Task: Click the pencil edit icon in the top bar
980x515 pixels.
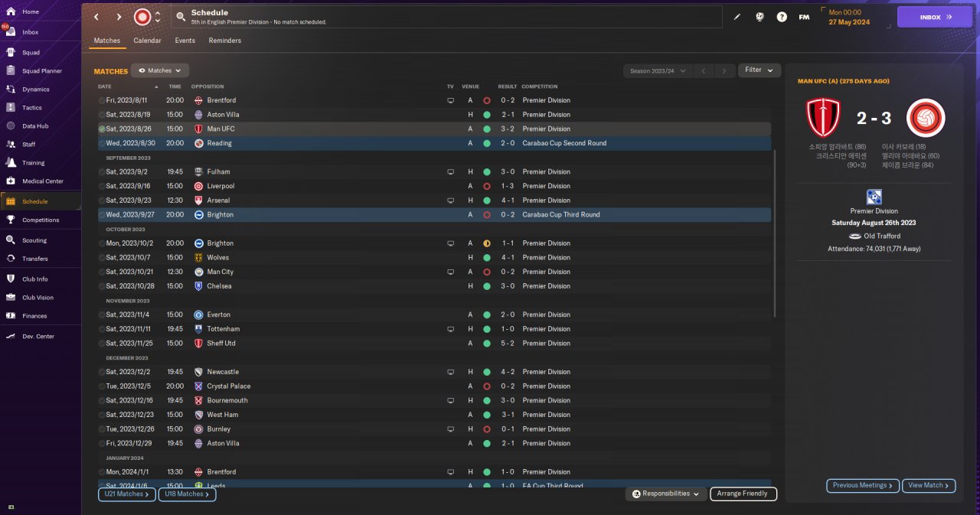Action: coord(737,17)
